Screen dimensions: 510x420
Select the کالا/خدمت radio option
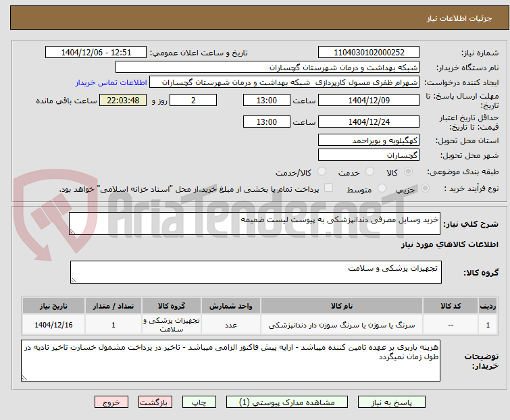tap(322, 172)
